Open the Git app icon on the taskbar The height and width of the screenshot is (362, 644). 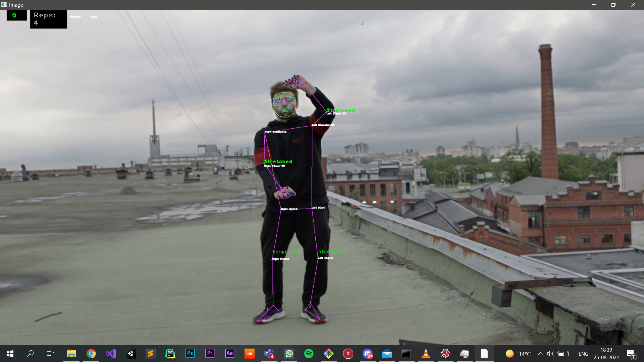click(328, 354)
